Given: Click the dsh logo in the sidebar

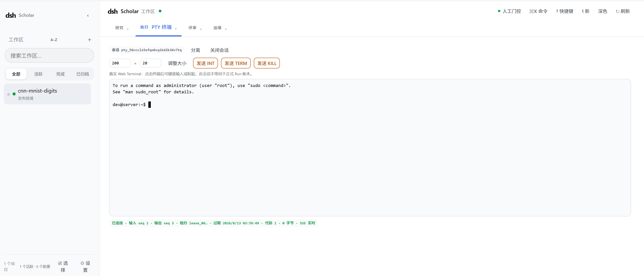Looking at the screenshot, I should pos(10,15).
